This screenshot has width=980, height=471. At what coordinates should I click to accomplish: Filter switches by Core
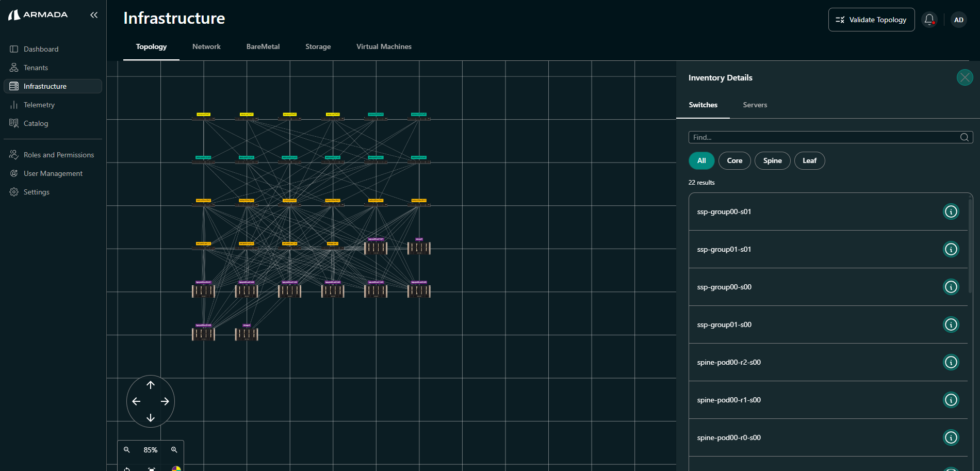(x=734, y=160)
